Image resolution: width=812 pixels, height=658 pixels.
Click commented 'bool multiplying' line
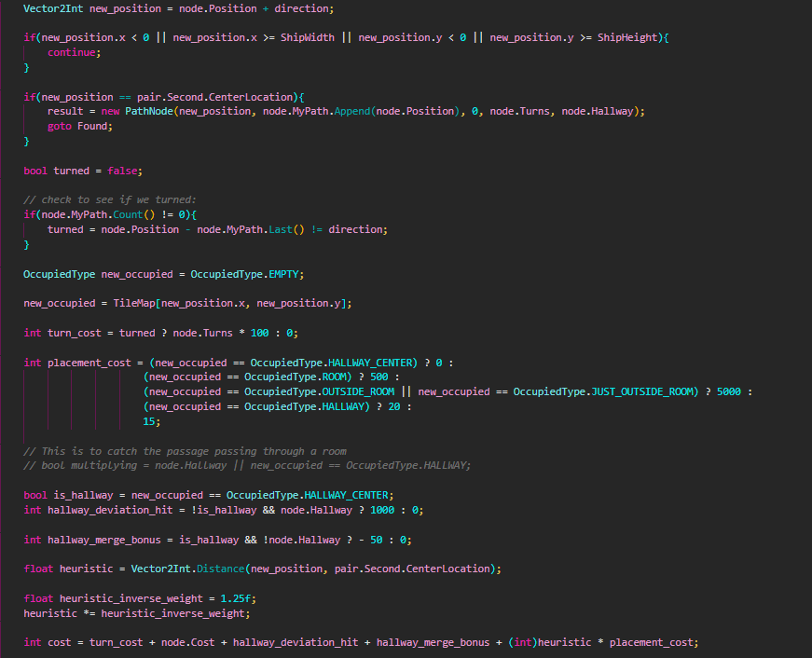tap(247, 465)
